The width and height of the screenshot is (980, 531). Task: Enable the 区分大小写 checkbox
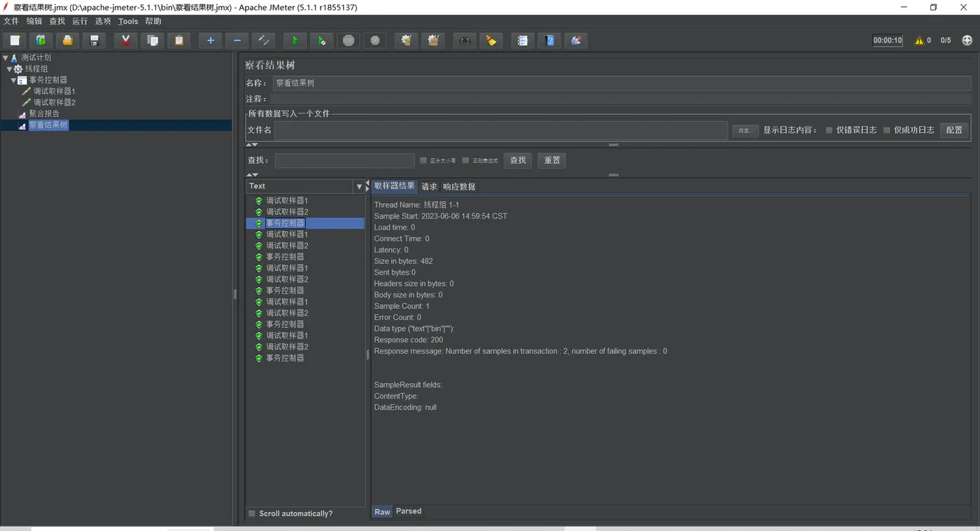(423, 160)
